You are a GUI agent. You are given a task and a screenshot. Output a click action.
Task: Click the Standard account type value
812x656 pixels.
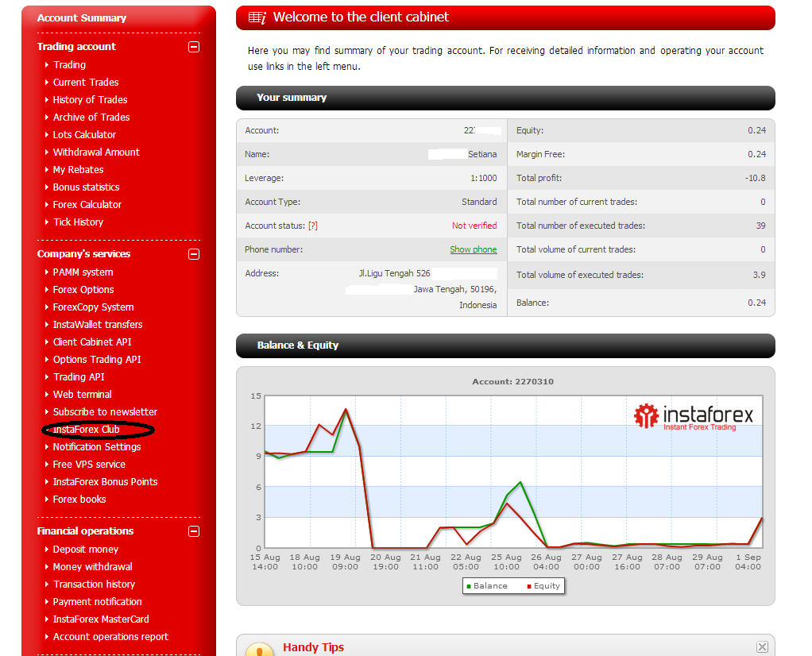[479, 202]
